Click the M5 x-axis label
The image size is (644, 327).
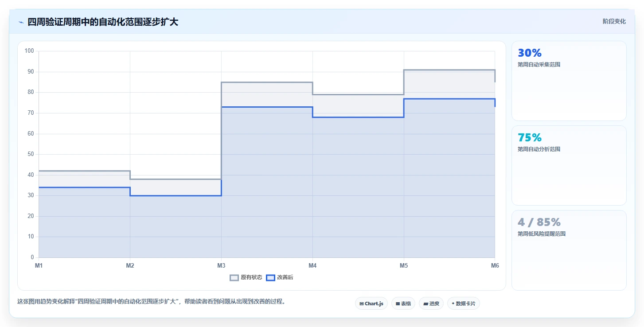click(404, 265)
